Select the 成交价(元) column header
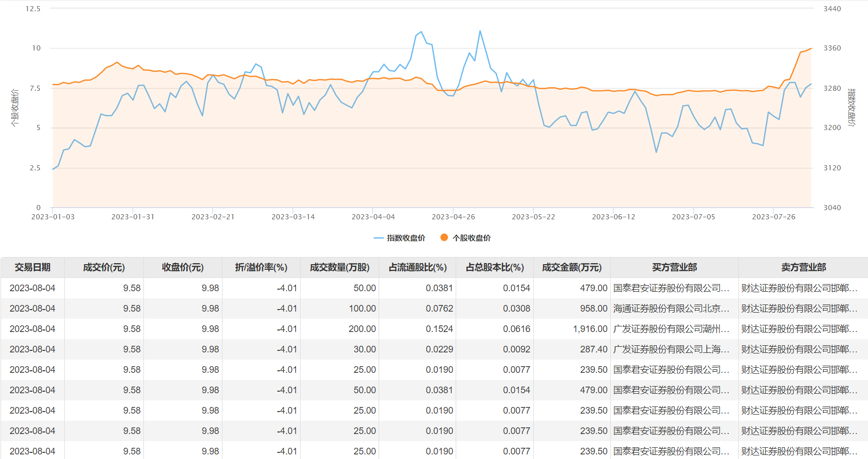The height and width of the screenshot is (459, 868). click(x=104, y=267)
